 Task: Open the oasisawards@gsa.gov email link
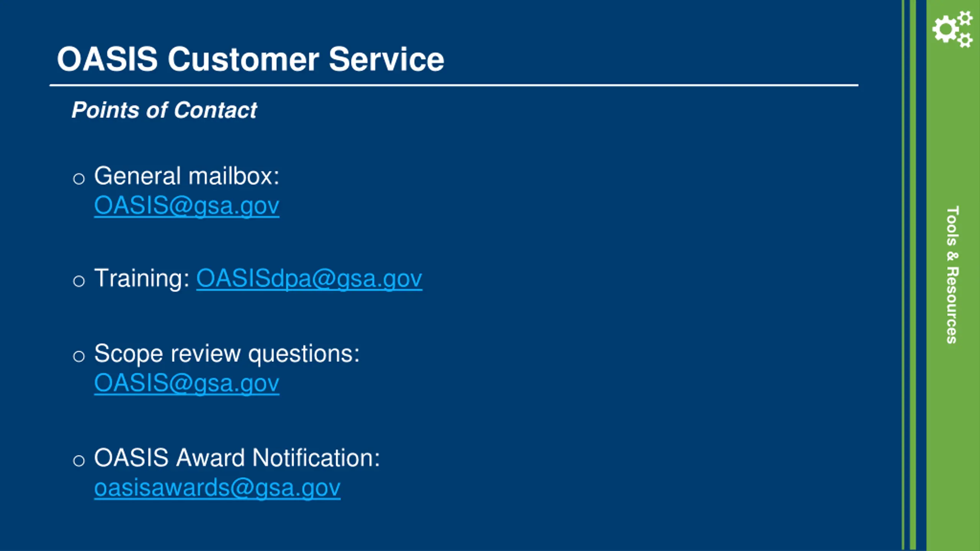[217, 487]
